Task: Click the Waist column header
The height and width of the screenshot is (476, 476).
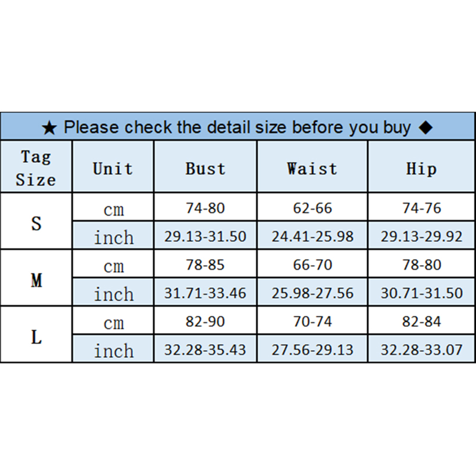Action: click(x=312, y=169)
